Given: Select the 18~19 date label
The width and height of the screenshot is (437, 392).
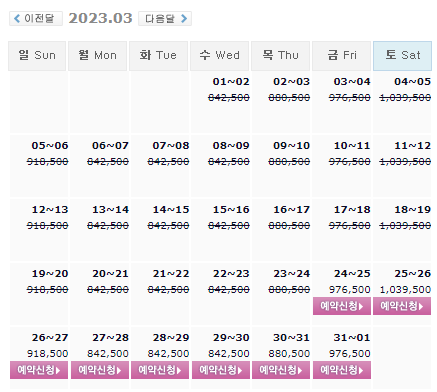Looking at the screenshot, I should pos(412,210).
